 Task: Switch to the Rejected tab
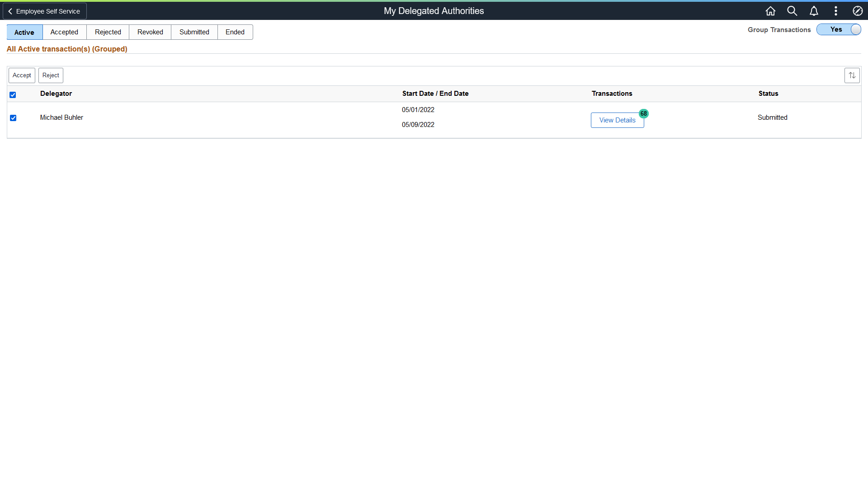coord(107,32)
